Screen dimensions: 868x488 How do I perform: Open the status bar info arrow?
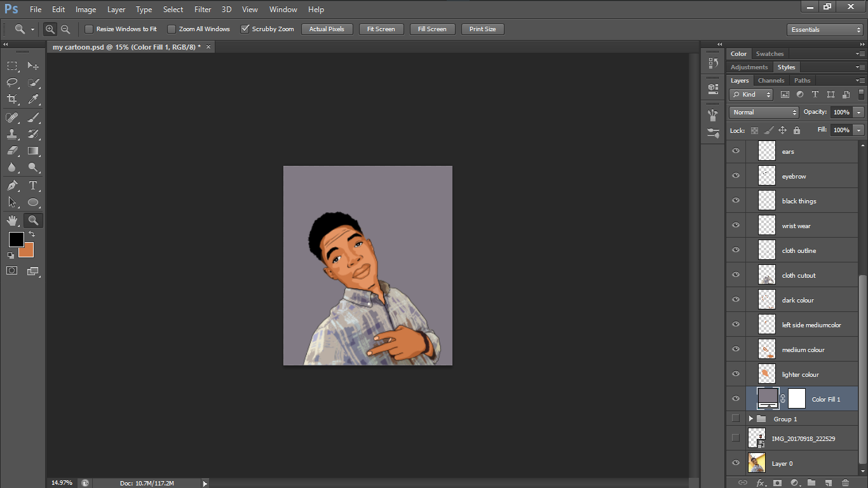pyautogui.click(x=205, y=484)
